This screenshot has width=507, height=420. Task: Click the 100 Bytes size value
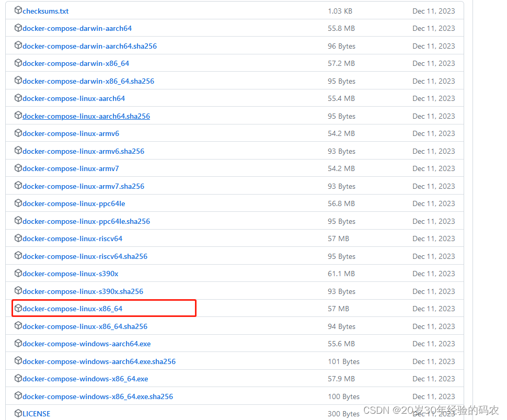point(344,396)
